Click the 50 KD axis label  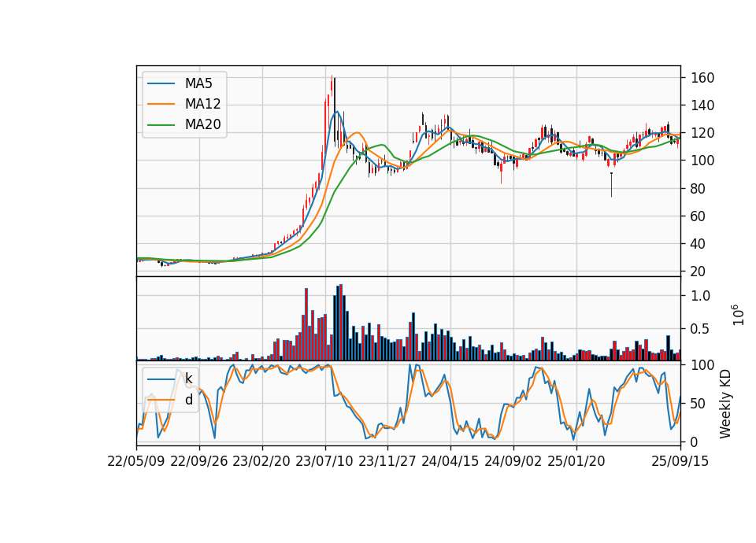coord(699,404)
